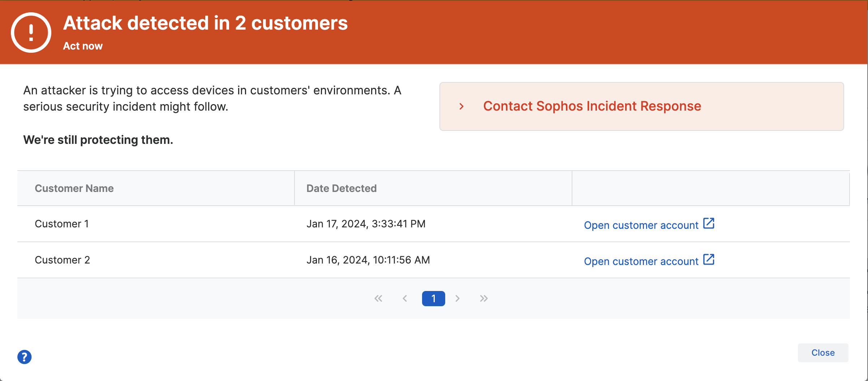
Task: Open the blue help question mark icon
Action: coord(25,357)
